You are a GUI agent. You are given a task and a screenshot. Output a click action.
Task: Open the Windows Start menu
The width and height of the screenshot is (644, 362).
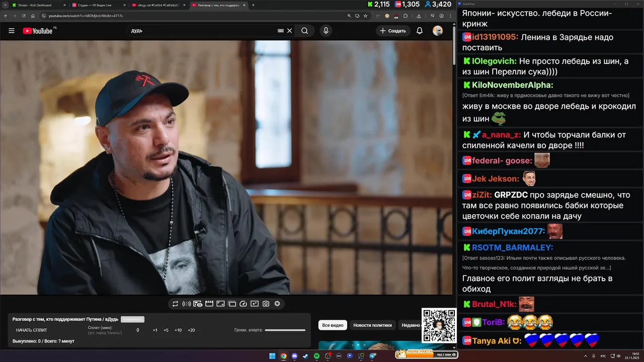(x=272, y=356)
